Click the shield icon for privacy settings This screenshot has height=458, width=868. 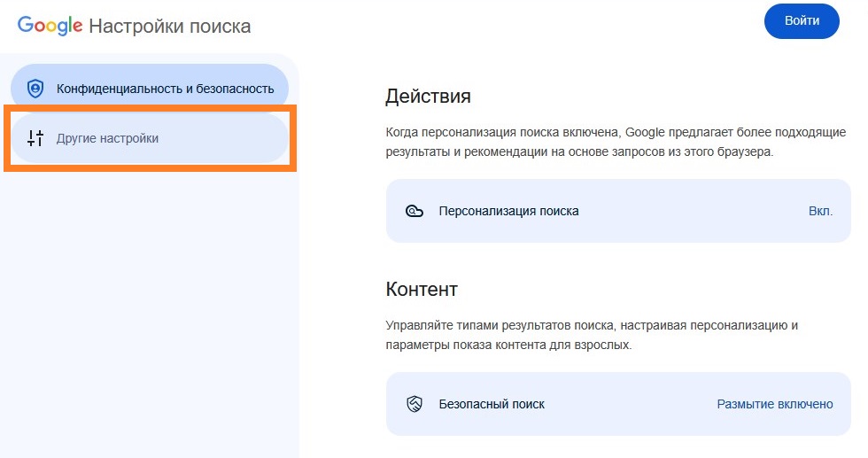pos(35,89)
